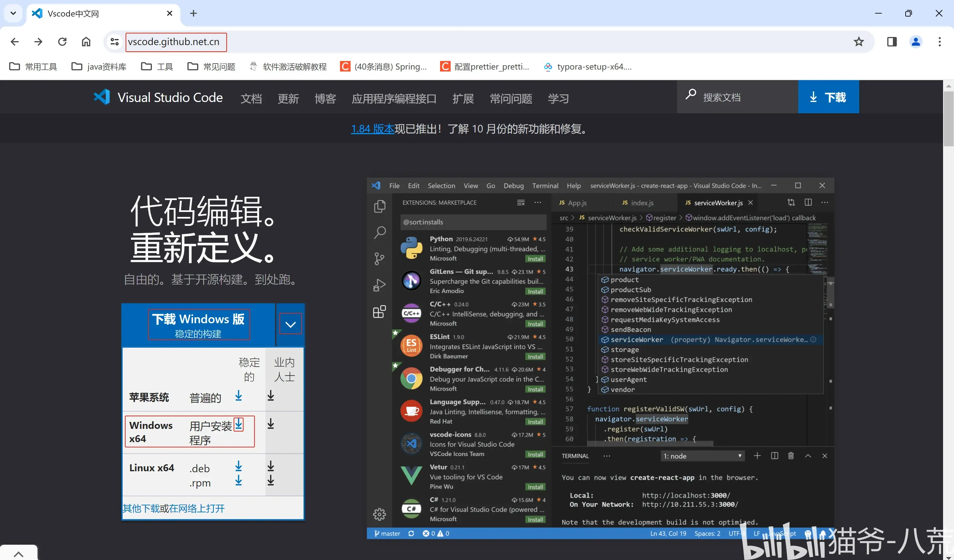Open the typora-setup-x64 bookmark
954x560 pixels.
(x=588, y=67)
